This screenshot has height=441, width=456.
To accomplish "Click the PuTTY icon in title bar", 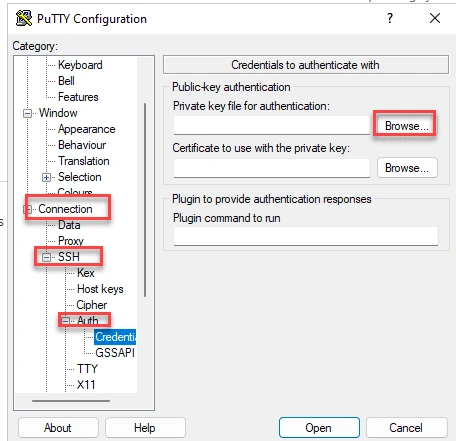I will (24, 18).
